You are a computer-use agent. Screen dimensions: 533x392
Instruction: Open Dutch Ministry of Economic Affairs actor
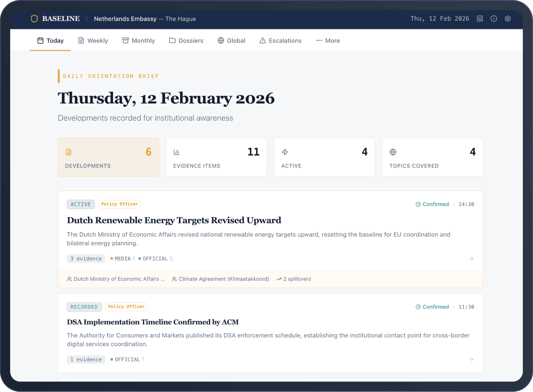tap(116, 279)
